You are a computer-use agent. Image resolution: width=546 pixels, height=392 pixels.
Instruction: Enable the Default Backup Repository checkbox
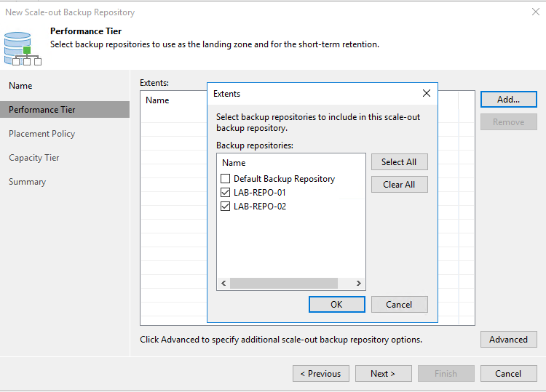coord(226,179)
